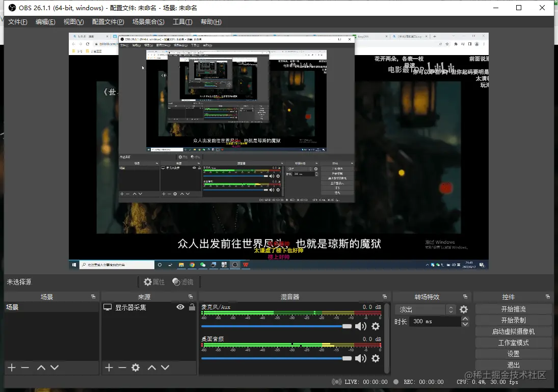Click the REC: 00:00:00 status text
This screenshot has width=558, height=392.
pos(423,382)
